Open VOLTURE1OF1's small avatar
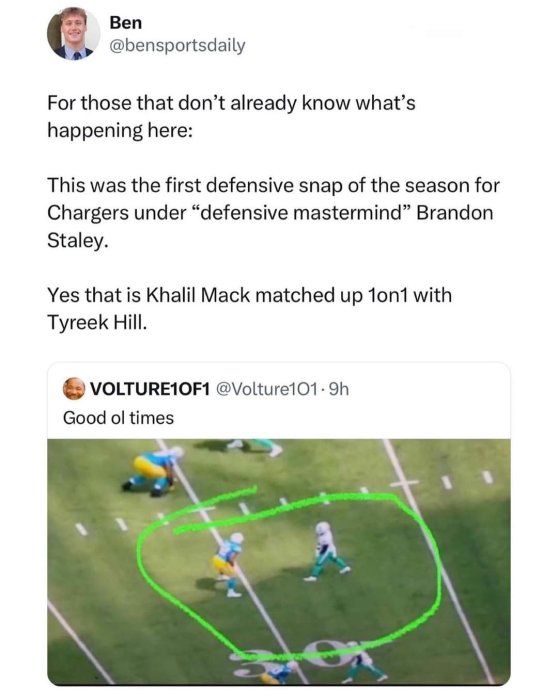This screenshot has width=558, height=700. point(74,389)
